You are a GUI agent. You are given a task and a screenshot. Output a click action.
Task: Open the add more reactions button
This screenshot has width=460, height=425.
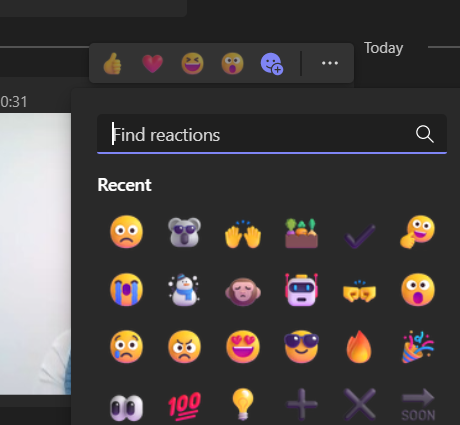(272, 64)
